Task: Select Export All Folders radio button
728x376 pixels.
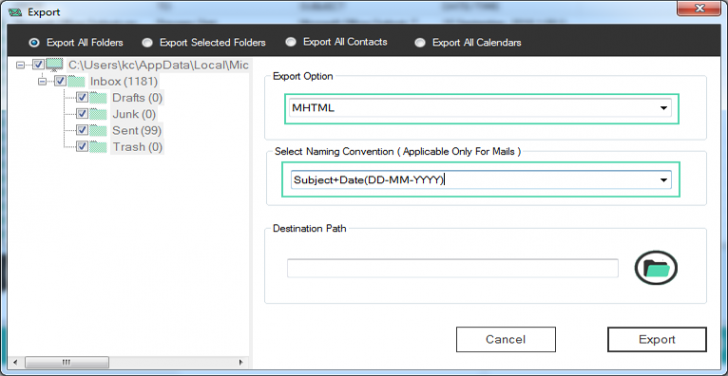Action: (x=34, y=43)
